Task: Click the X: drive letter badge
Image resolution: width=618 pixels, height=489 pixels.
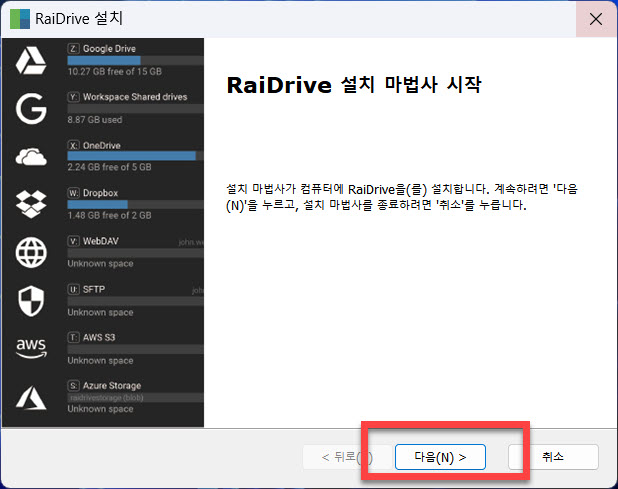Action: (74, 145)
